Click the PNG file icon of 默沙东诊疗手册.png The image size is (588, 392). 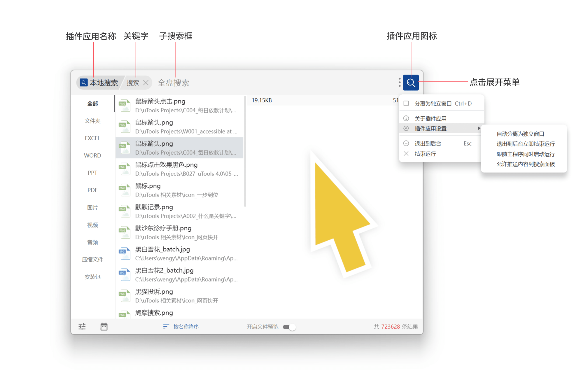[125, 232]
